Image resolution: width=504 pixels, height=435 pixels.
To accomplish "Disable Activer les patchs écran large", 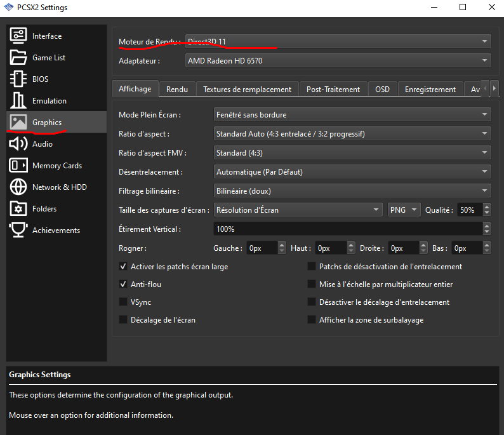I will [123, 266].
